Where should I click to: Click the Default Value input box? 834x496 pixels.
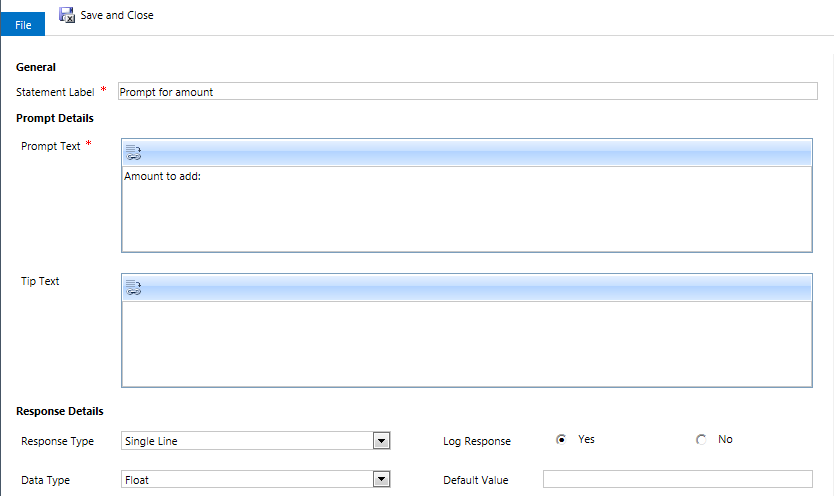click(x=678, y=479)
